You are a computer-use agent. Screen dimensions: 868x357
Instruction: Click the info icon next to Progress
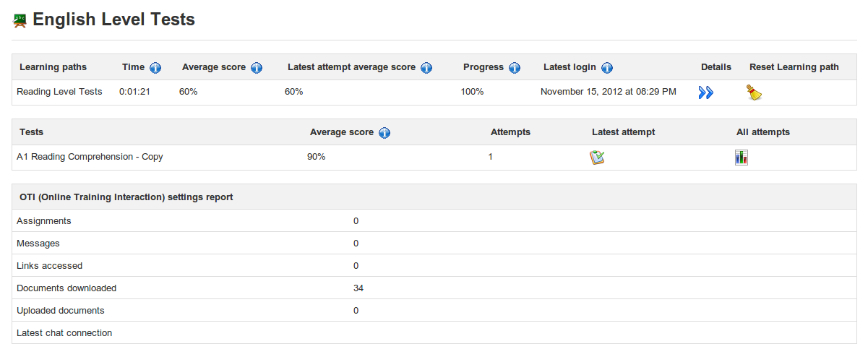point(515,68)
